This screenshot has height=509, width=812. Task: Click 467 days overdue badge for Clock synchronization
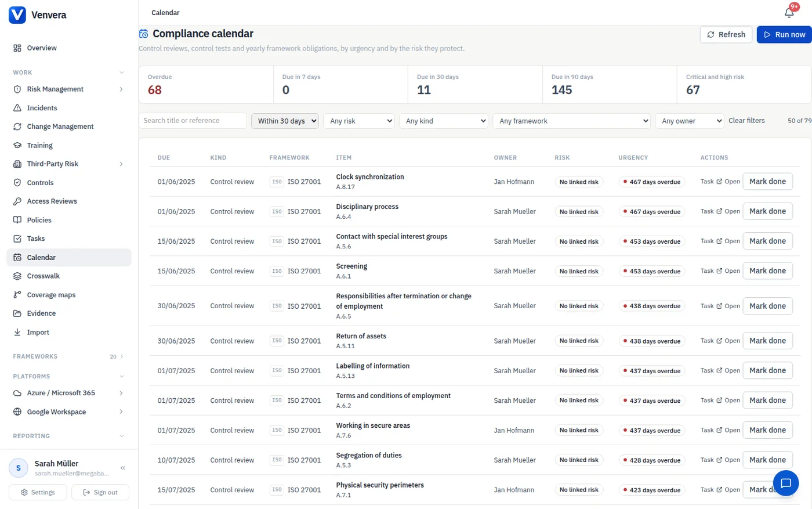click(x=652, y=182)
